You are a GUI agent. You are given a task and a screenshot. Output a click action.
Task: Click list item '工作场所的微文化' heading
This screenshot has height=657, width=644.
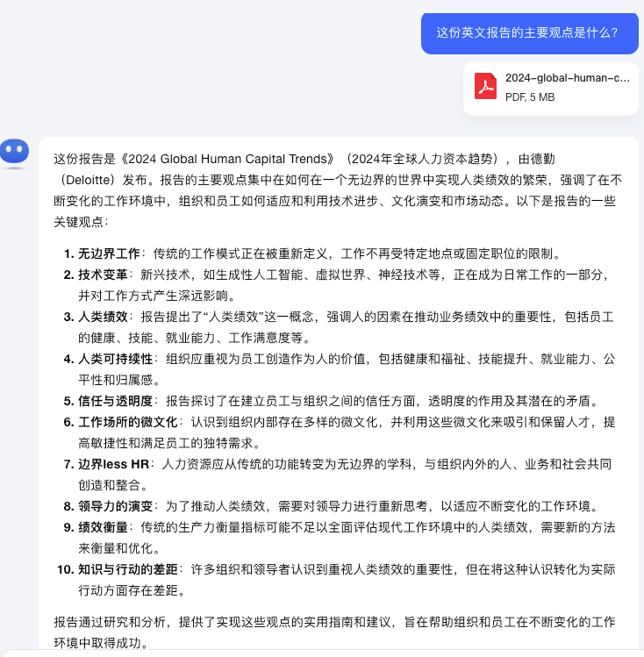pyautogui.click(x=128, y=422)
